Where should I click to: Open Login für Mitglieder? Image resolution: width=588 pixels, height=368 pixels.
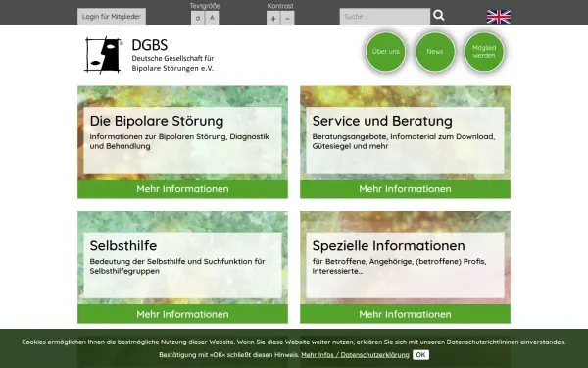(x=112, y=17)
